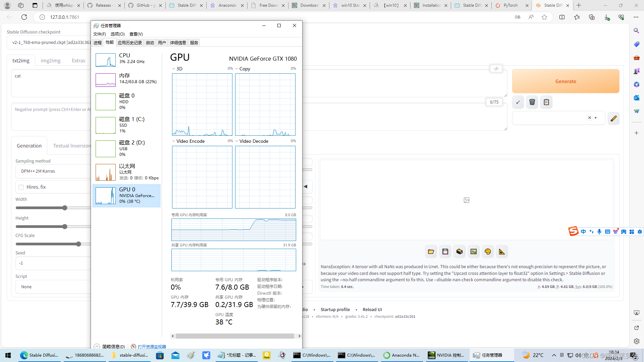Image resolution: width=644 pixels, height=362 pixels.
Task: Send image to inpaint with palette icon
Action: pos(488,252)
